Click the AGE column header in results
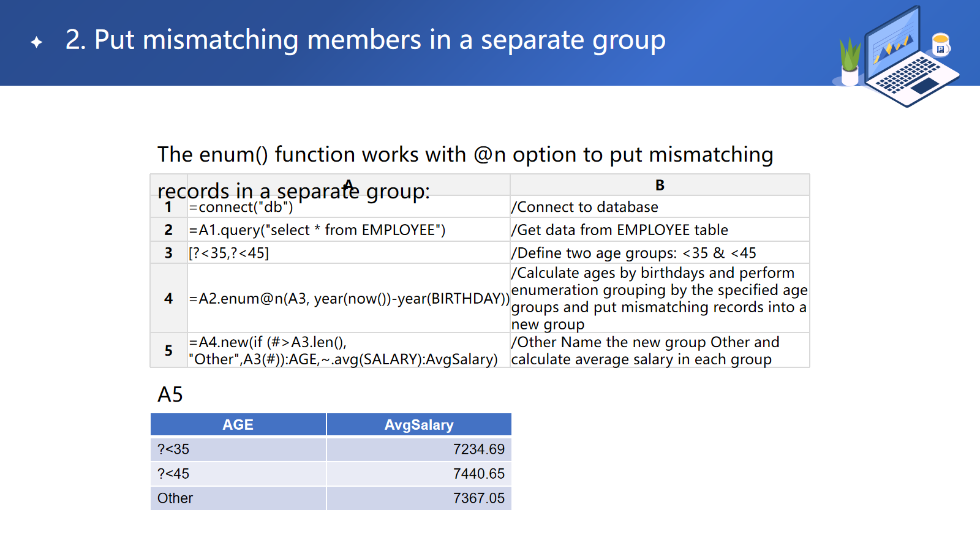980x551 pixels. pos(238,425)
